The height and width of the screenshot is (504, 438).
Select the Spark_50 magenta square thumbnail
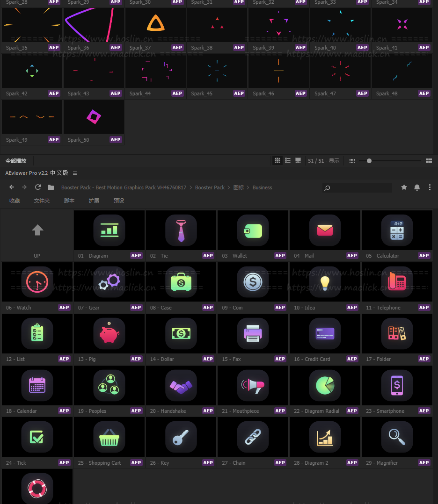94,117
